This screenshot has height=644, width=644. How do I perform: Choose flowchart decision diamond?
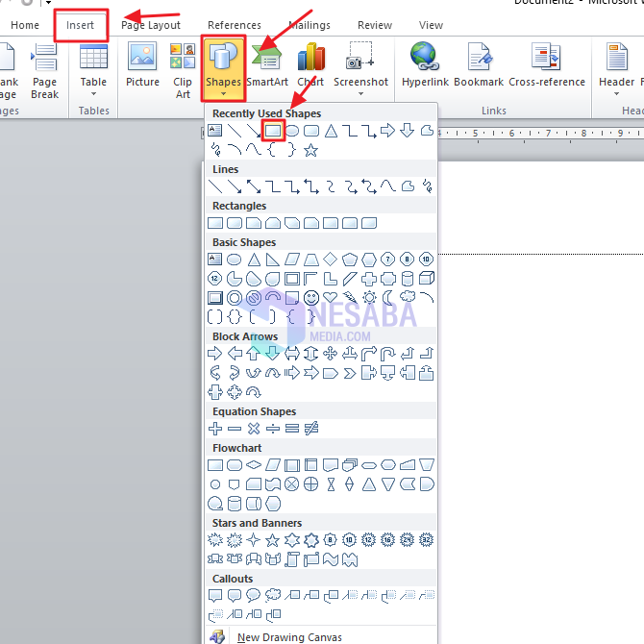(x=254, y=465)
